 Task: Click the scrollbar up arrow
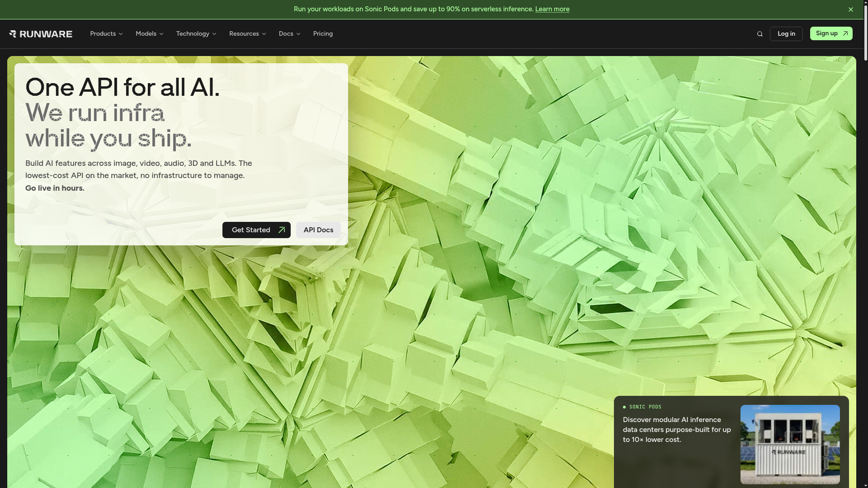point(865,3)
